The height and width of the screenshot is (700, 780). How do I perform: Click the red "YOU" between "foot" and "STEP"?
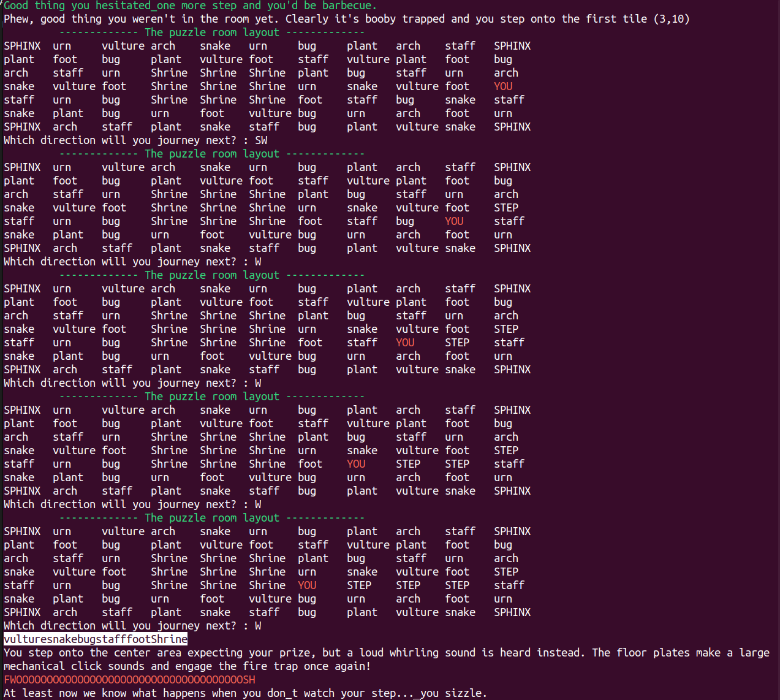356,464
